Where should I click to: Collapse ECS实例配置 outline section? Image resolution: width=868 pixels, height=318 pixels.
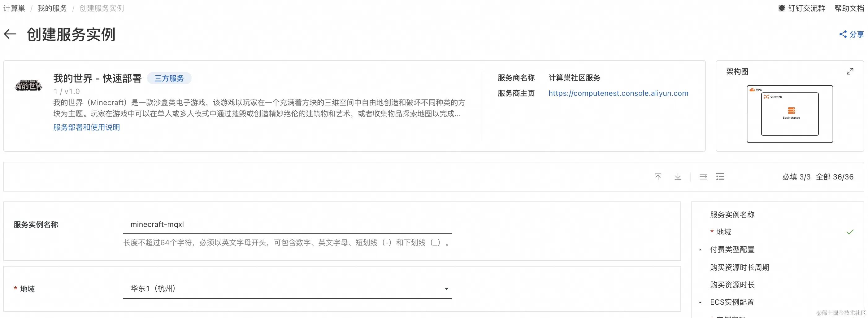click(x=700, y=303)
